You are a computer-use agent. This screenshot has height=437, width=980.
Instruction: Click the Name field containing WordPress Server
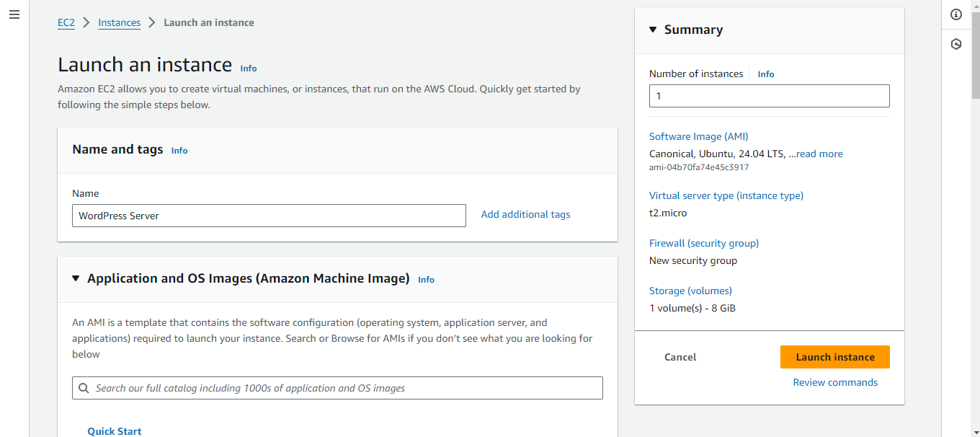point(269,216)
